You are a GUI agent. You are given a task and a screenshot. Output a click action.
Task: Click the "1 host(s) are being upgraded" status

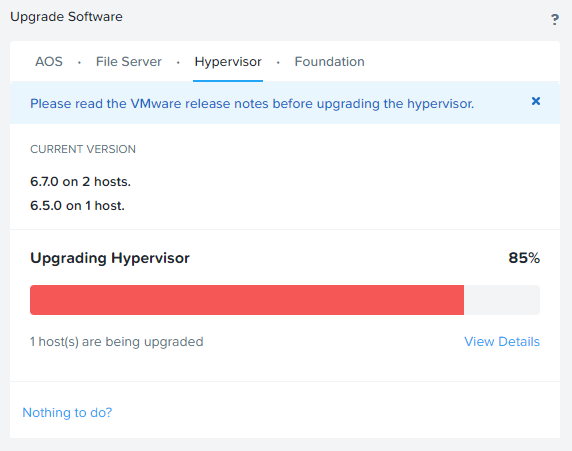click(117, 342)
